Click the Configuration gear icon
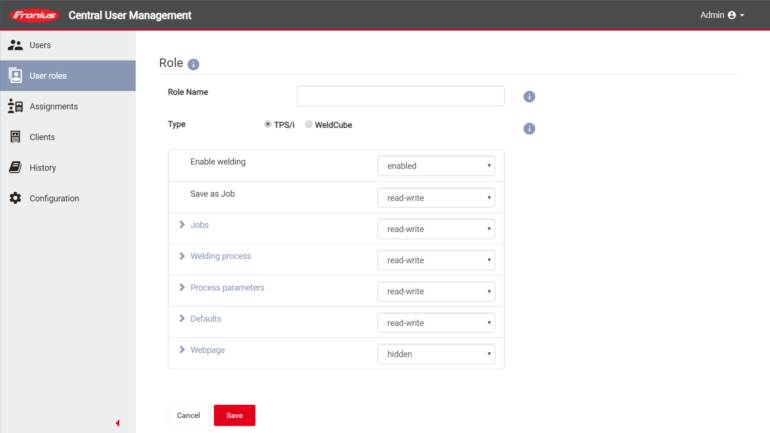Screen dimensions: 770x433 [15, 198]
